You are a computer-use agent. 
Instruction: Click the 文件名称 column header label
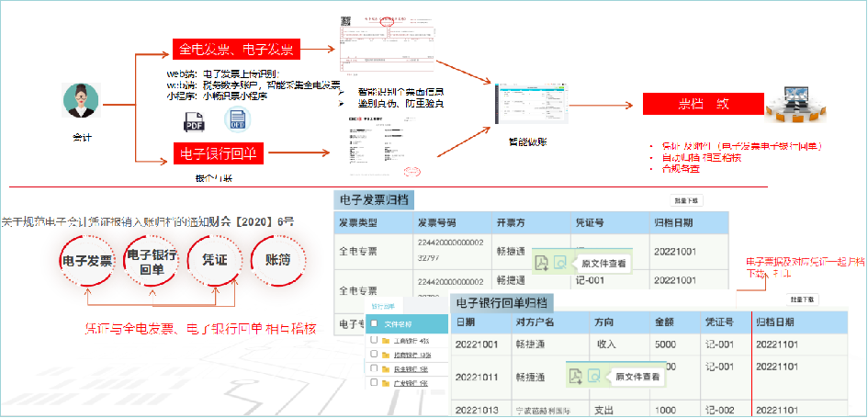pos(399,324)
